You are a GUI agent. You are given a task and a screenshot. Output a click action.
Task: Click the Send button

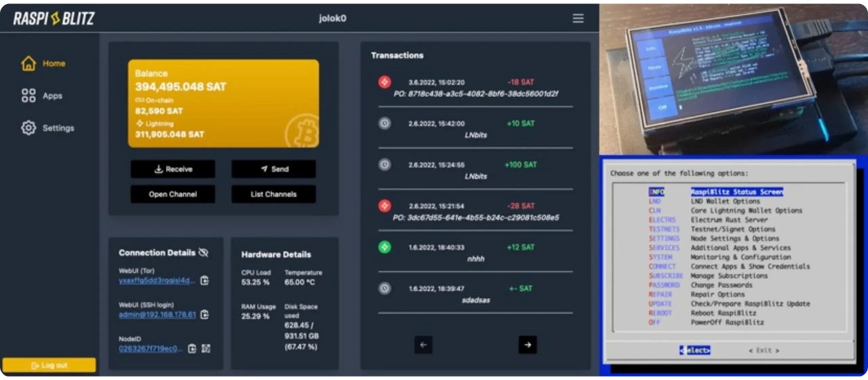(x=273, y=169)
